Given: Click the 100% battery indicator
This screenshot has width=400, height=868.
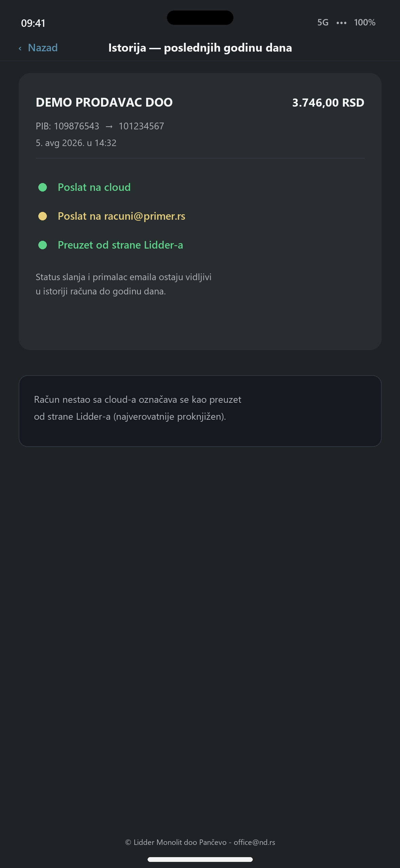Looking at the screenshot, I should 365,22.
